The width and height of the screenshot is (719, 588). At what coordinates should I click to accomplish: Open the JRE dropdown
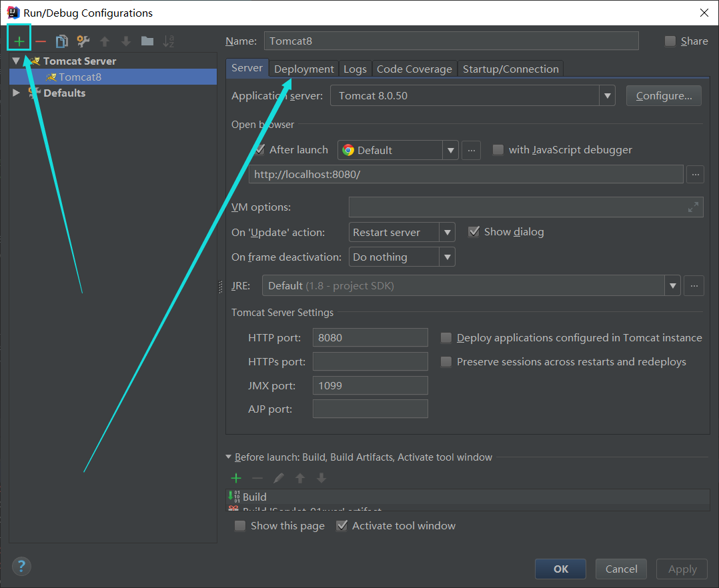tap(672, 286)
